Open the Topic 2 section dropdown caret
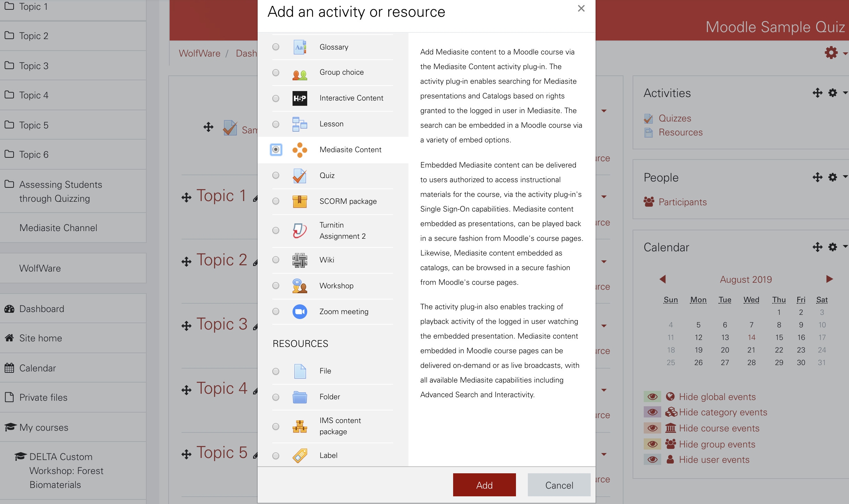The width and height of the screenshot is (849, 504). pyautogui.click(x=604, y=261)
